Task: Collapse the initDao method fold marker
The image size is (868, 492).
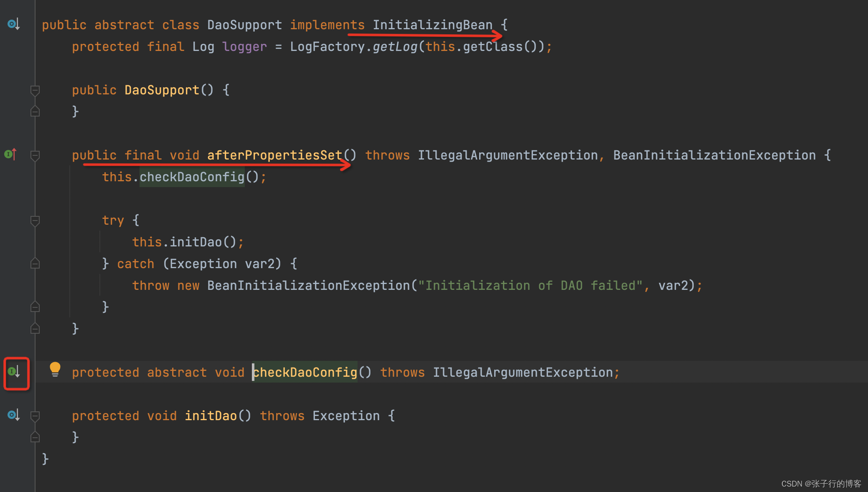Action: 35,416
